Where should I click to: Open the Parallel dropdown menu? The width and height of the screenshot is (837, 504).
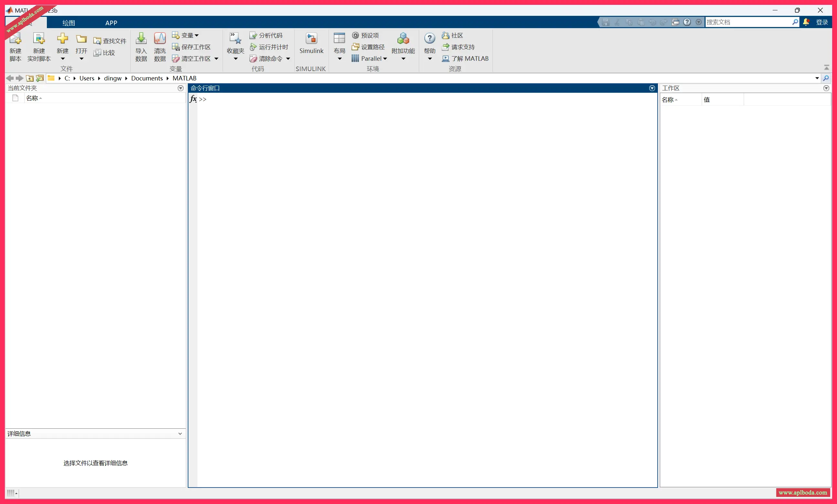(x=385, y=59)
